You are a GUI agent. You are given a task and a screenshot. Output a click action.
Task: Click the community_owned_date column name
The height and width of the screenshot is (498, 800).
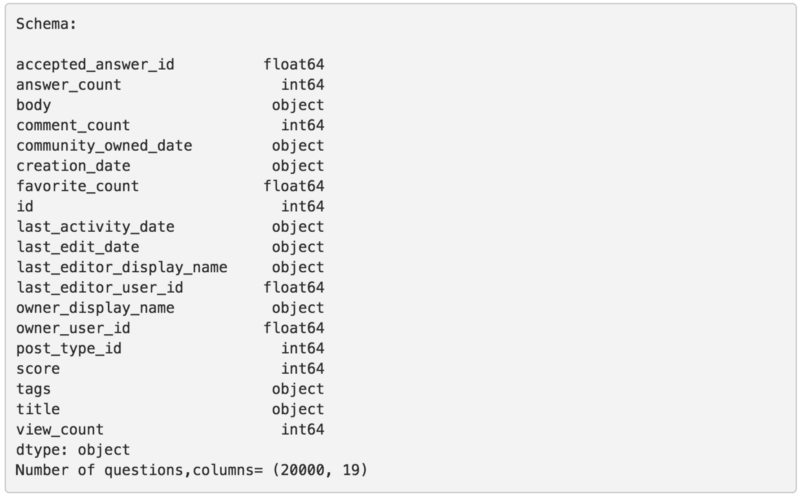click(104, 145)
